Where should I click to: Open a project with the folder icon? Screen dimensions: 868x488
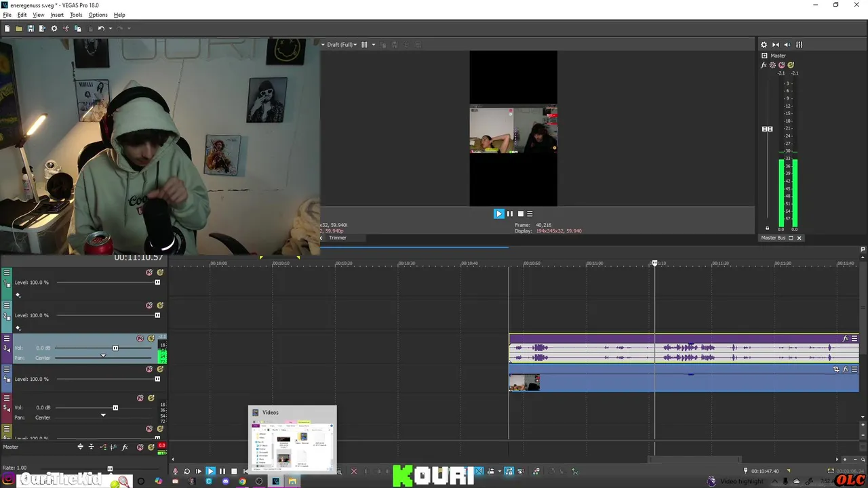[19, 28]
